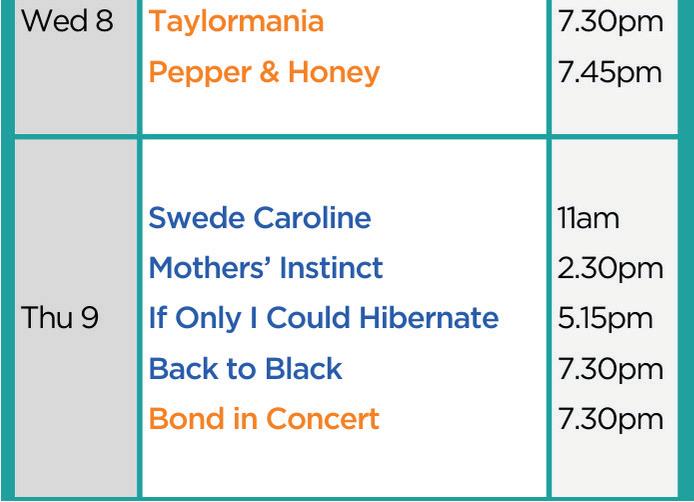
Task: Click the 11am Swede Caroline showtime
Action: 589,218
